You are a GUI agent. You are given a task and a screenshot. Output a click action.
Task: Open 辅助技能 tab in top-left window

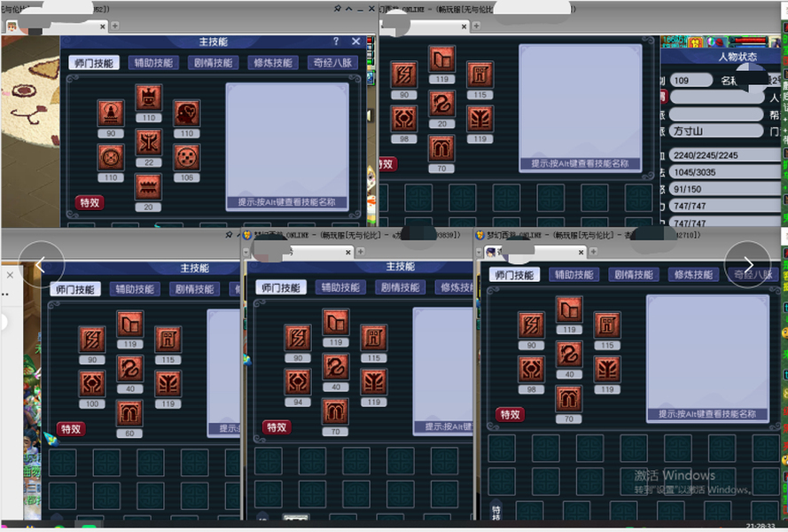[153, 62]
